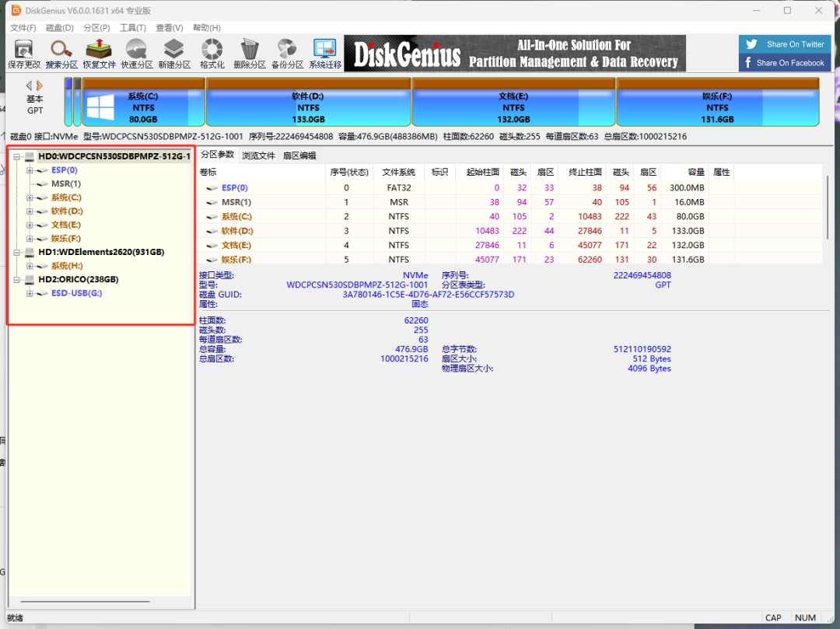The height and width of the screenshot is (629, 840).
Task: Sort table by 文件系统 column header
Action: (398, 172)
